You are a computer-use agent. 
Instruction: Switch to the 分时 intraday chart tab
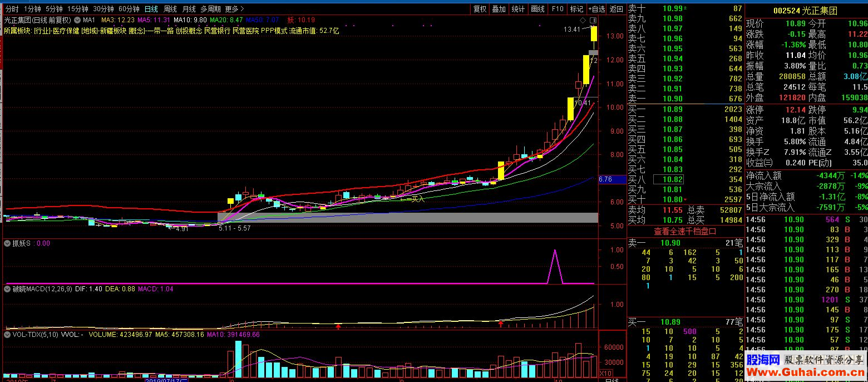12,9
